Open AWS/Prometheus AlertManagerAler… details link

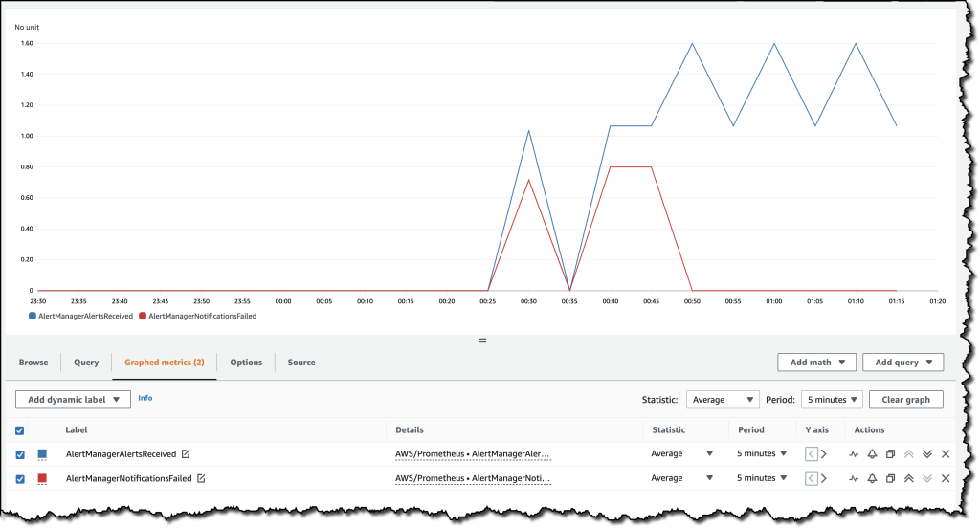[473, 454]
